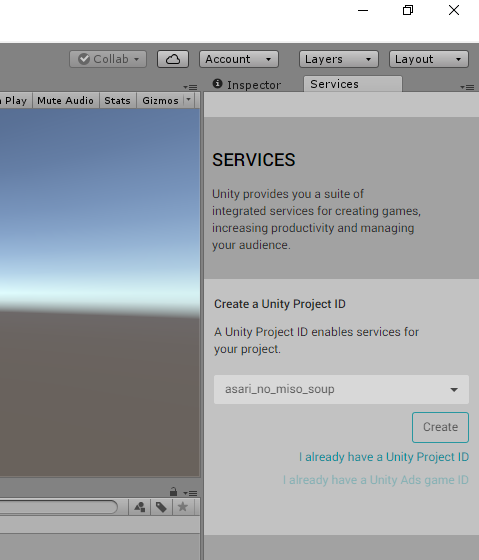This screenshot has width=479, height=560.
Task: Toggle Mute Audio in the Game view
Action: [65, 101]
